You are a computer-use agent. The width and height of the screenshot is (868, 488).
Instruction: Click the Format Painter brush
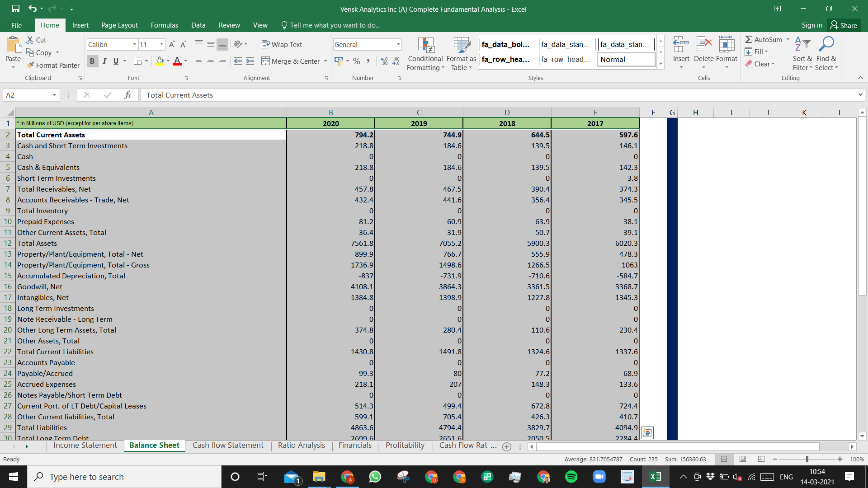(30, 65)
